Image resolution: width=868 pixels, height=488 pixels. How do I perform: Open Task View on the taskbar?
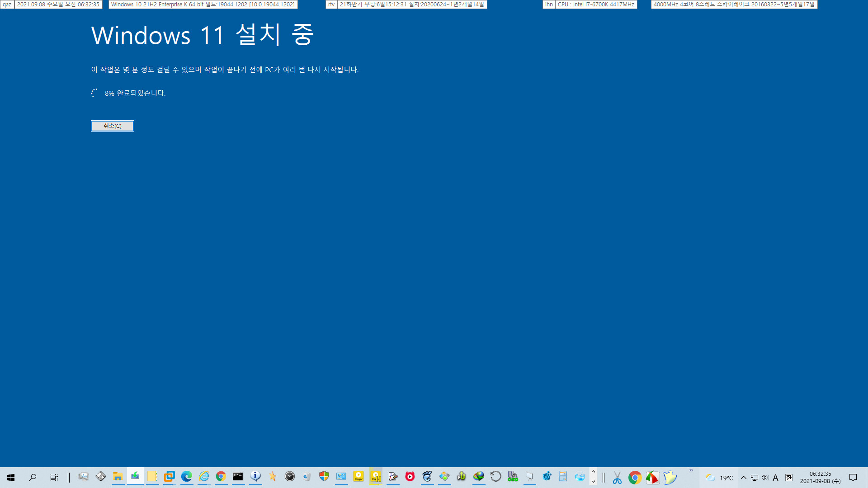54,477
